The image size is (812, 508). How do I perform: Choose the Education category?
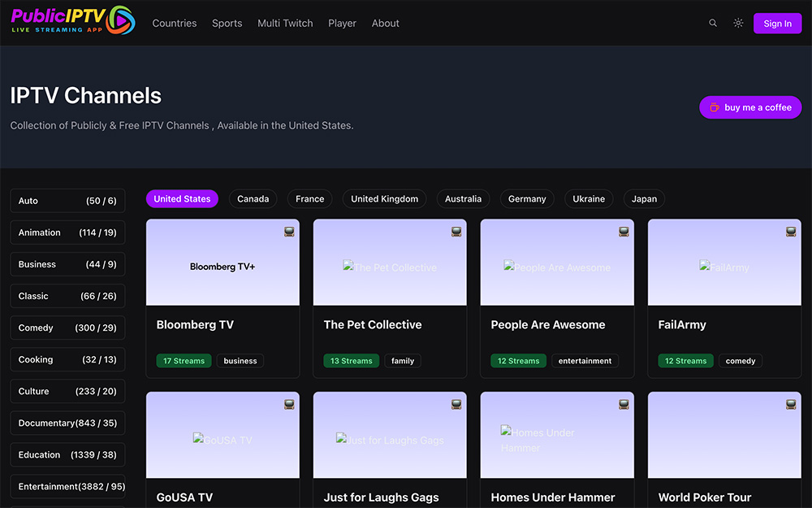tap(68, 454)
